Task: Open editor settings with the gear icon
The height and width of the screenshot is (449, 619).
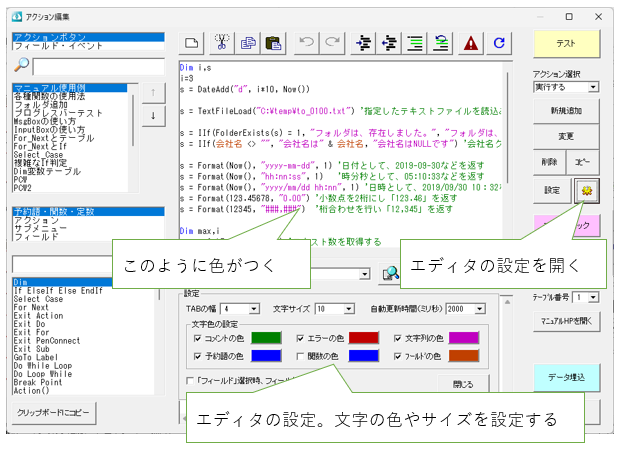Action: pyautogui.click(x=585, y=190)
